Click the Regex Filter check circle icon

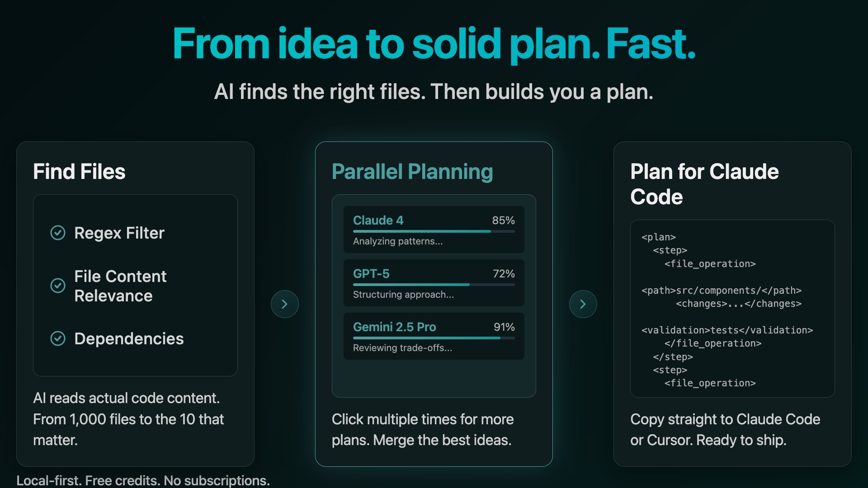coord(58,233)
